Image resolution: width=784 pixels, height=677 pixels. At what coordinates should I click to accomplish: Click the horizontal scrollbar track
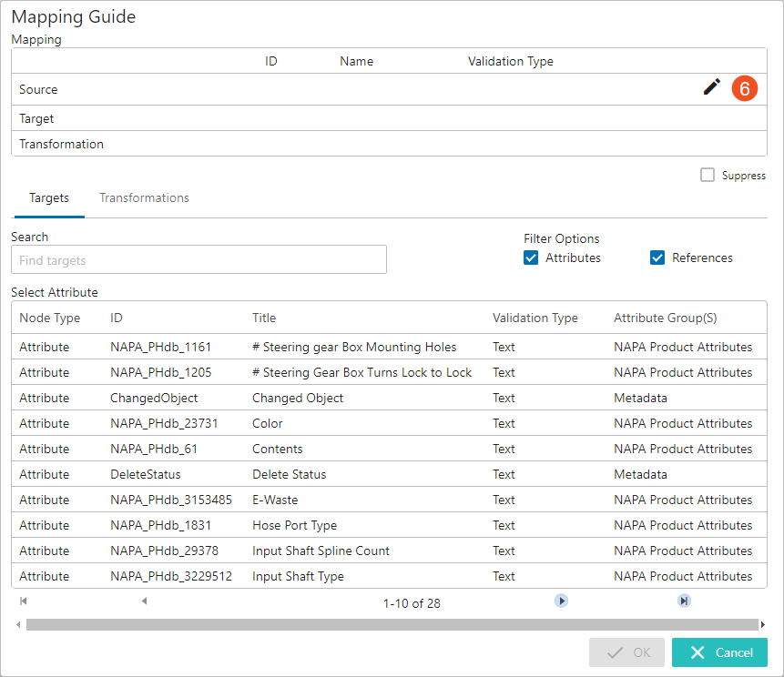[x=392, y=624]
